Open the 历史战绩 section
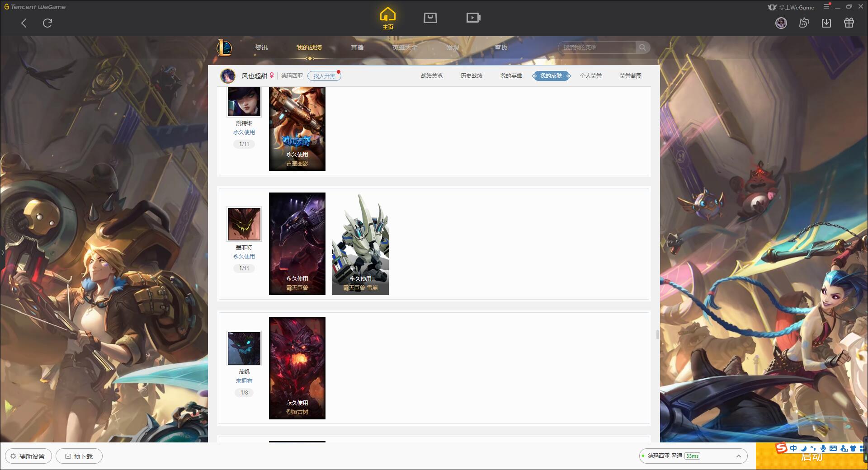 (472, 76)
